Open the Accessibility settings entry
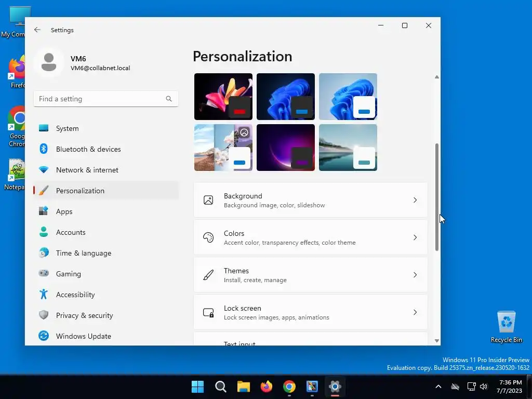532x399 pixels. [106, 294]
